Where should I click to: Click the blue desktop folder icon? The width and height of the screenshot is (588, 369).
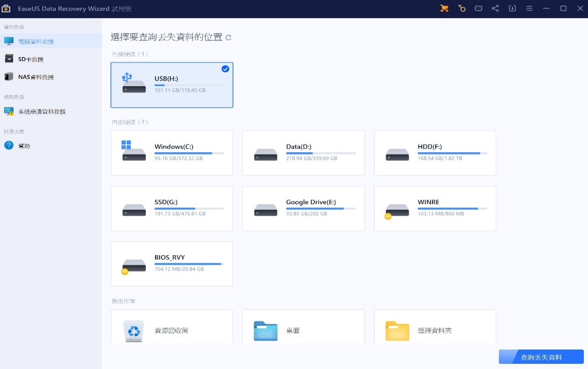(x=266, y=331)
